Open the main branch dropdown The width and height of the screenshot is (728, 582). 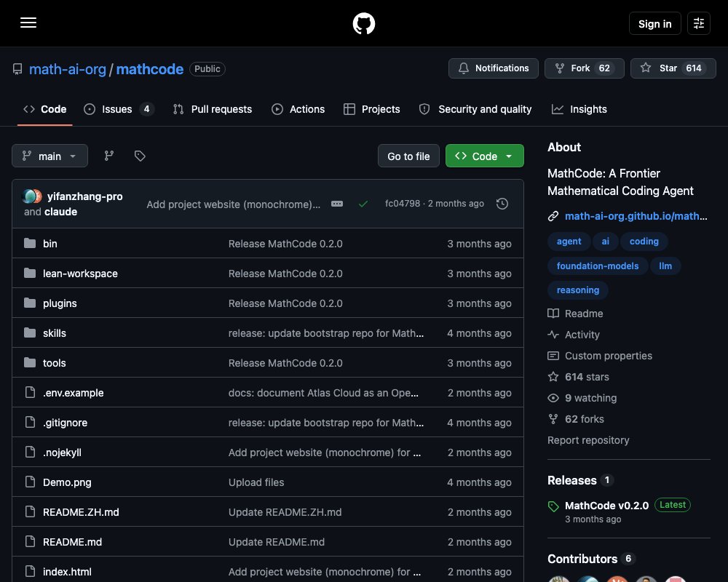pyautogui.click(x=50, y=156)
